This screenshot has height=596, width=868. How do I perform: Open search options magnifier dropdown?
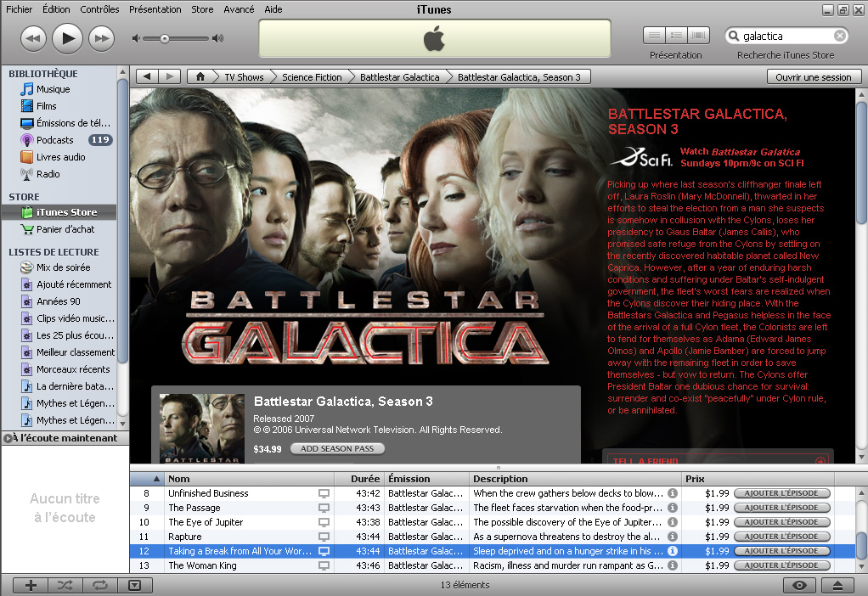tap(734, 36)
